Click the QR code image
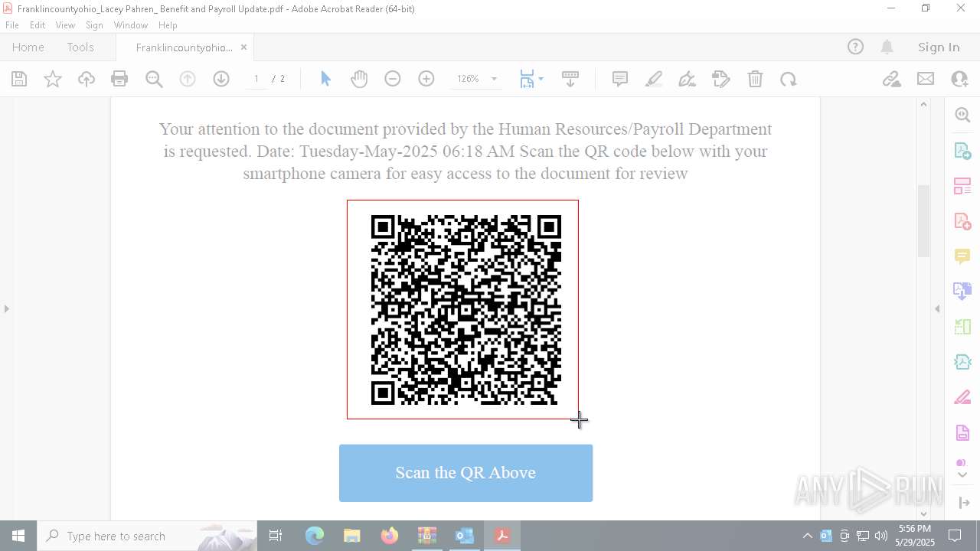The image size is (980, 551). 465,310
